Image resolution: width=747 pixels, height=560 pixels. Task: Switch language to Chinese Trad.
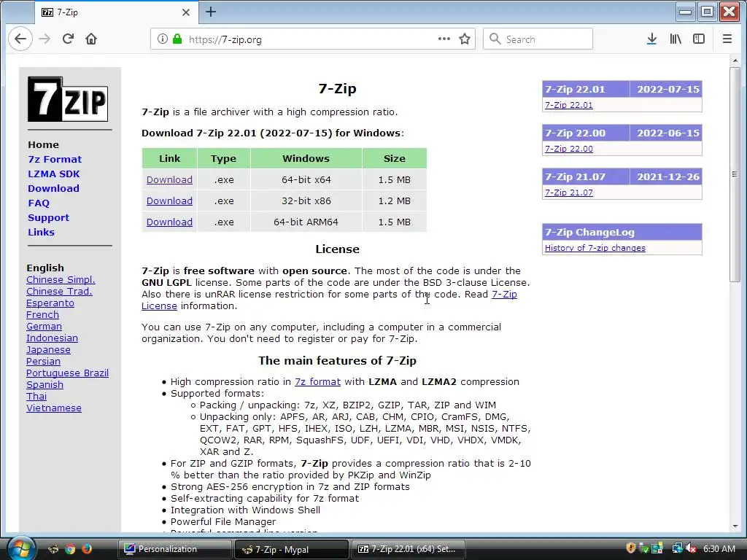[x=59, y=292]
